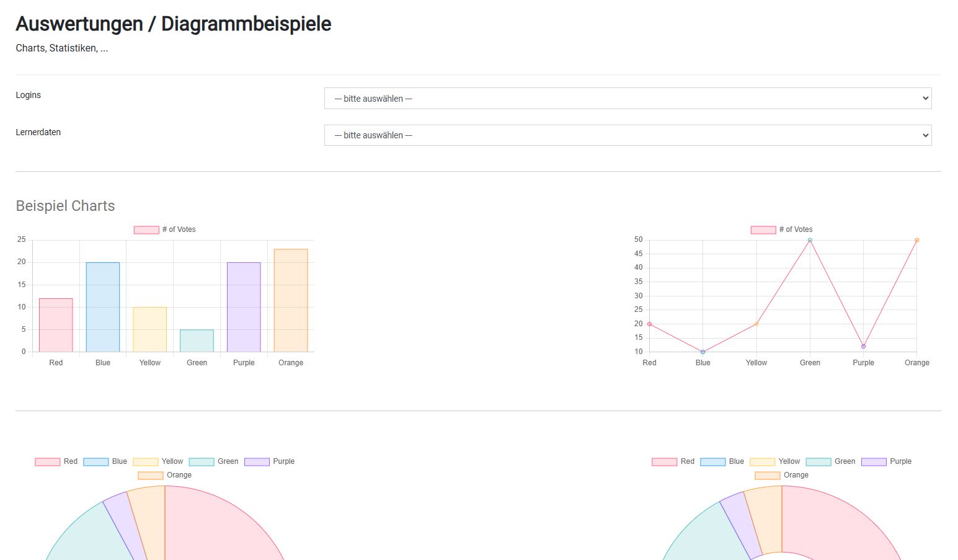Open the Logins dropdown
The height and width of the screenshot is (560, 958).
click(628, 99)
